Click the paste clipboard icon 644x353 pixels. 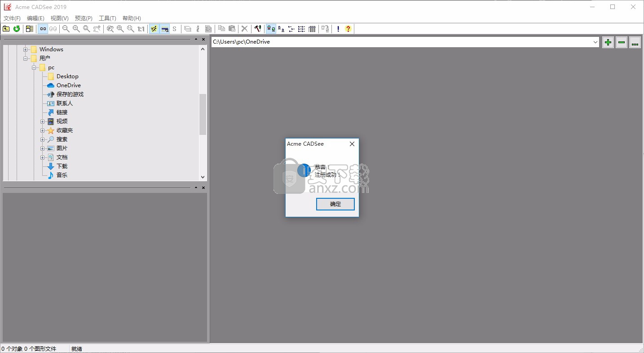point(232,29)
